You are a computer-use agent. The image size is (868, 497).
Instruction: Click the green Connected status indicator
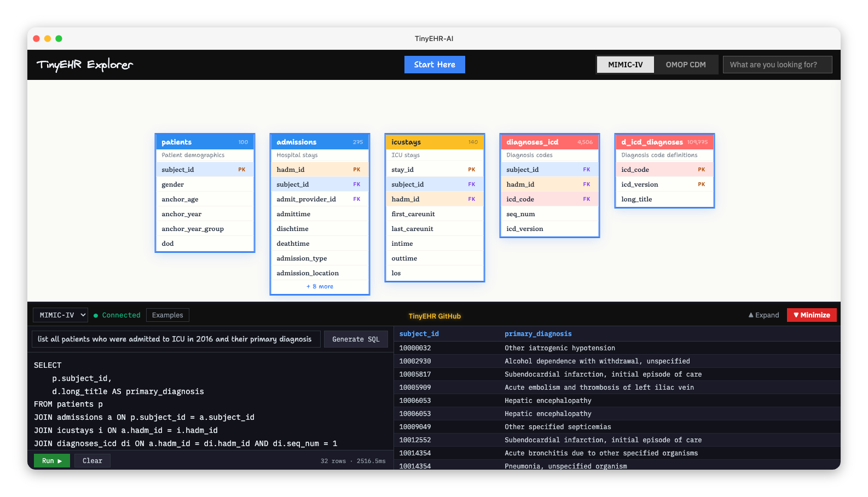point(117,315)
